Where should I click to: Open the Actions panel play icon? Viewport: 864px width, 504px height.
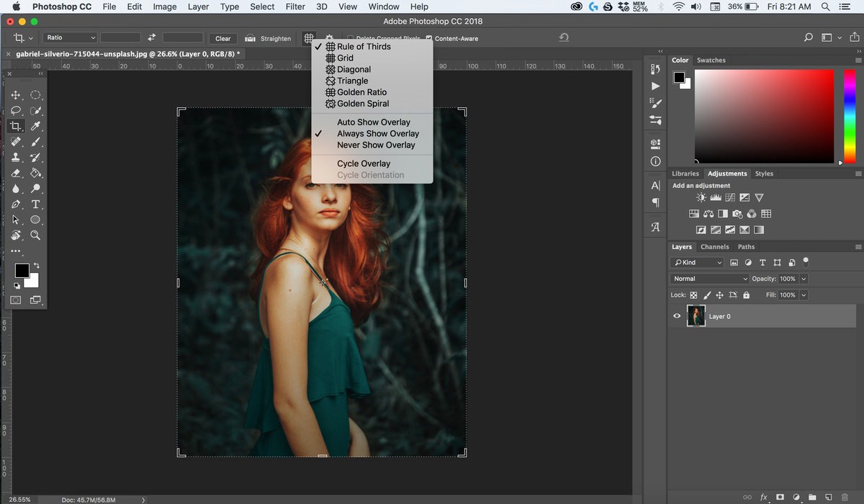coord(655,86)
